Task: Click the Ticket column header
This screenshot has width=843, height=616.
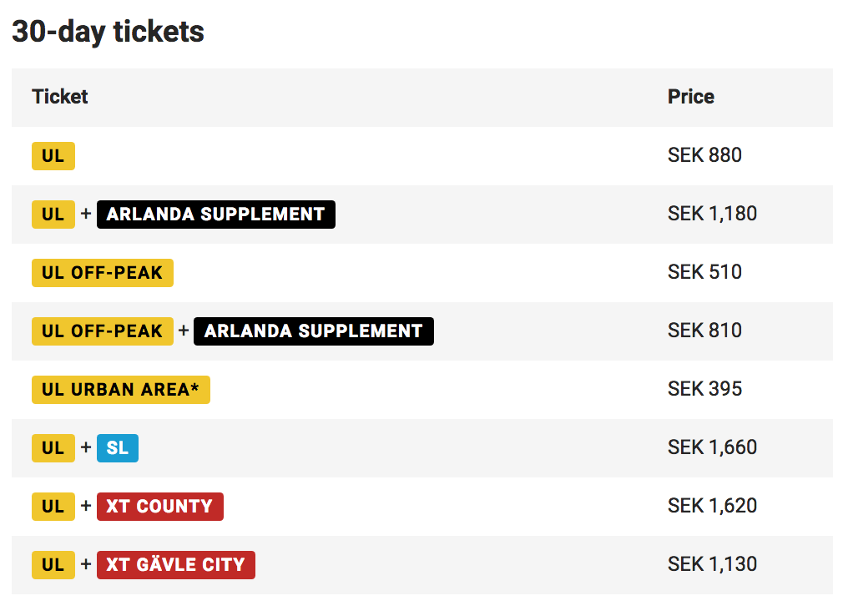Action: 60,97
